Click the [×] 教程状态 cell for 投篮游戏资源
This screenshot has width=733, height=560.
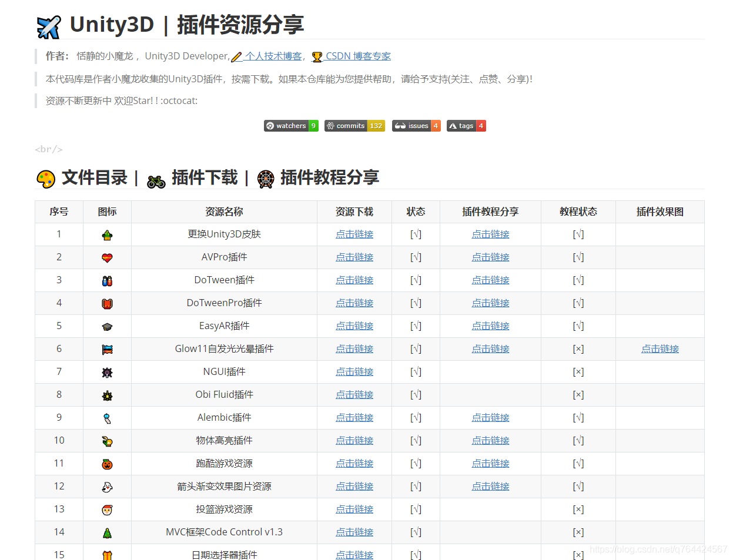578,509
